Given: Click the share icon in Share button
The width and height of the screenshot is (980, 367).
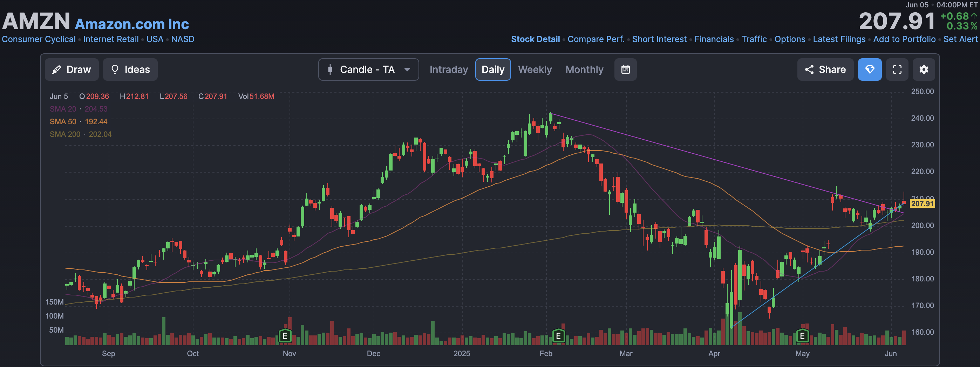Looking at the screenshot, I should coord(809,69).
